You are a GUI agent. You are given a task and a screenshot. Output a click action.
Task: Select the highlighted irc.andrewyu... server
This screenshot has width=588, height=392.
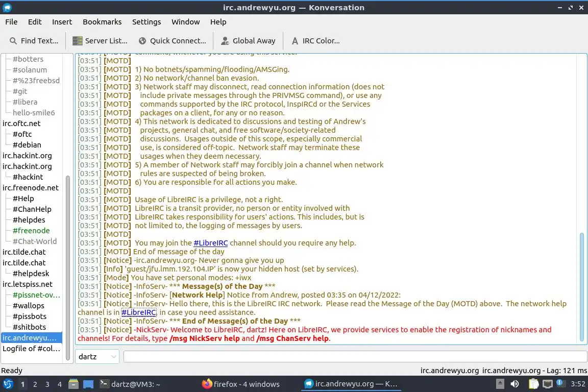32,338
